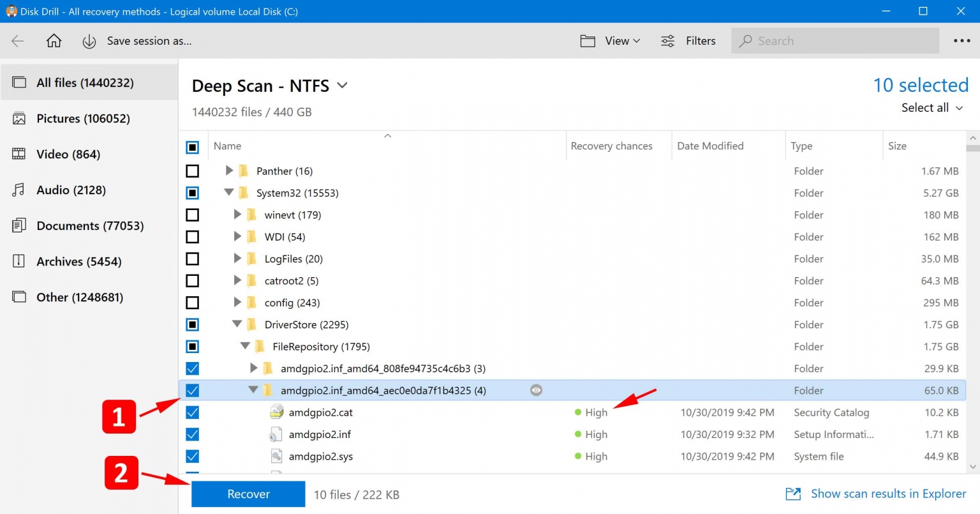
Task: Click Show scan results in Explorer link
Action: [x=887, y=494]
